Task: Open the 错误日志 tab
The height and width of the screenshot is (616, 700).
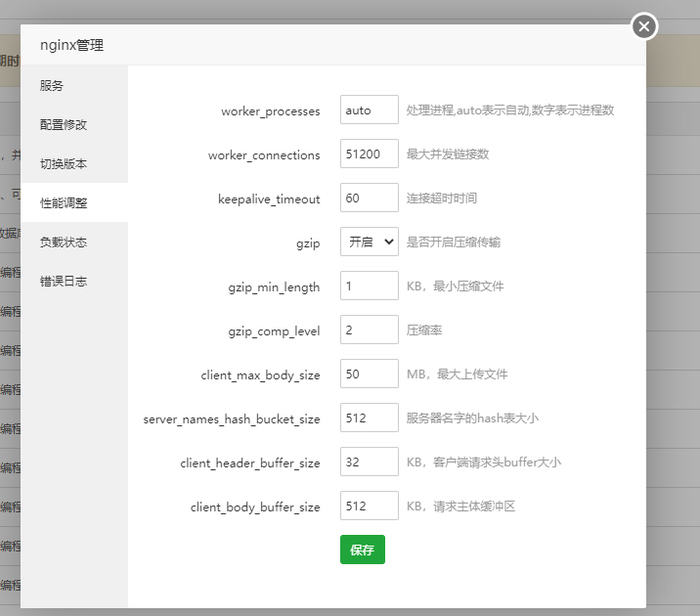Action: 74,282
